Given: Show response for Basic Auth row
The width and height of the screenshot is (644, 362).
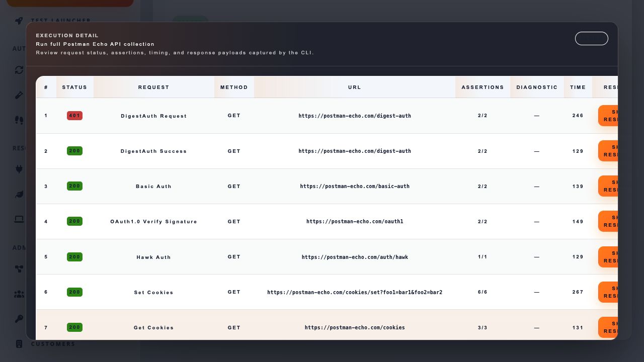Looking at the screenshot, I should pyautogui.click(x=608, y=186).
